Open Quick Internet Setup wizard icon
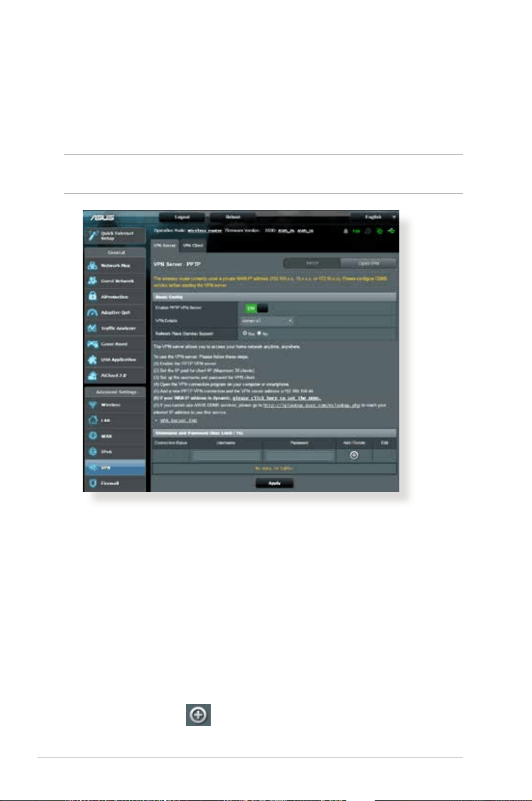 (92, 236)
